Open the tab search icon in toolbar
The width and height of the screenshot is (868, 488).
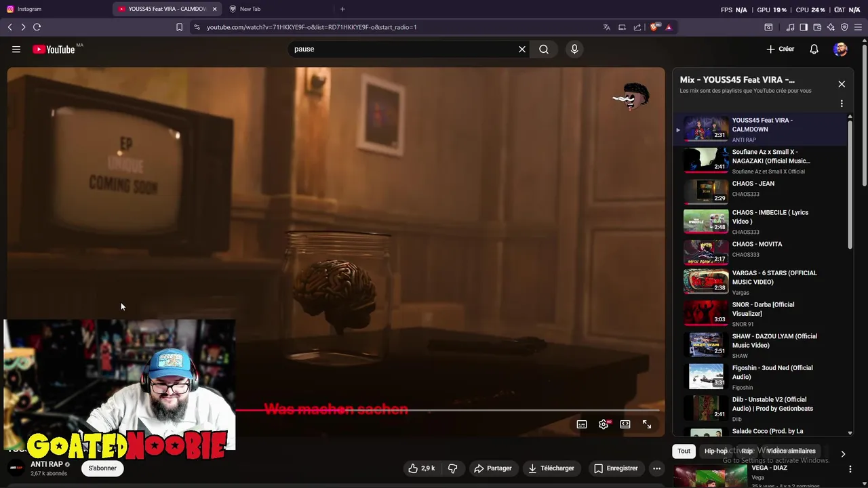768,27
